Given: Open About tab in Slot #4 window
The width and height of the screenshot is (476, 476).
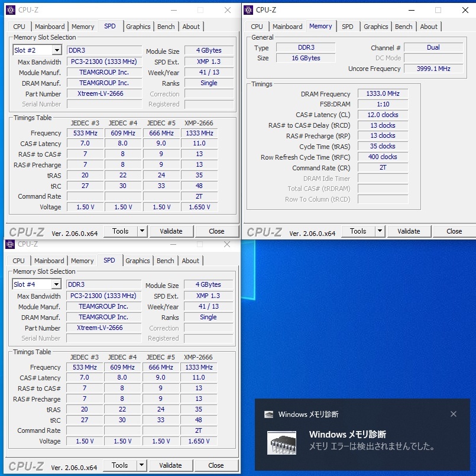Looking at the screenshot, I should (x=190, y=261).
